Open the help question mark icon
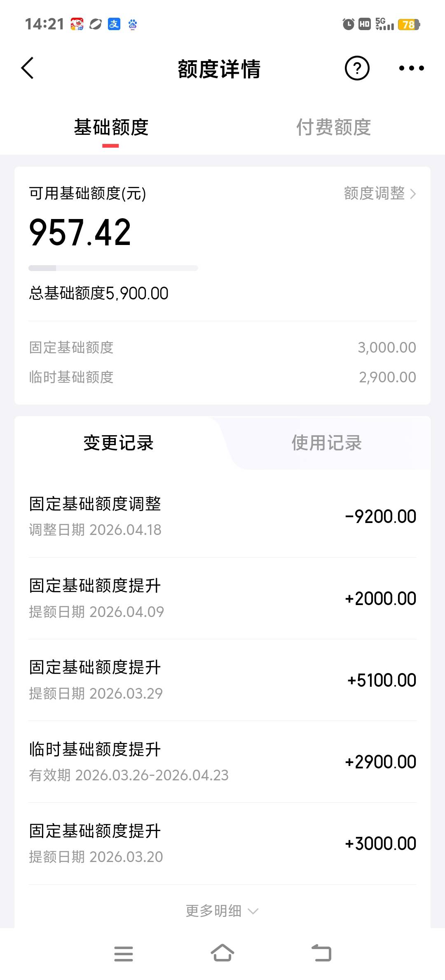This screenshot has width=445, height=980. click(357, 68)
